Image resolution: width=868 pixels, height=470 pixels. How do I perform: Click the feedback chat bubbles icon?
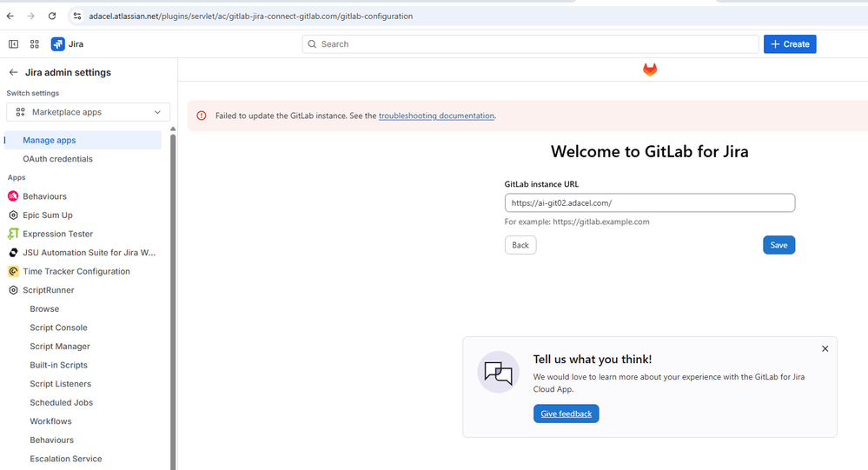tap(498, 372)
